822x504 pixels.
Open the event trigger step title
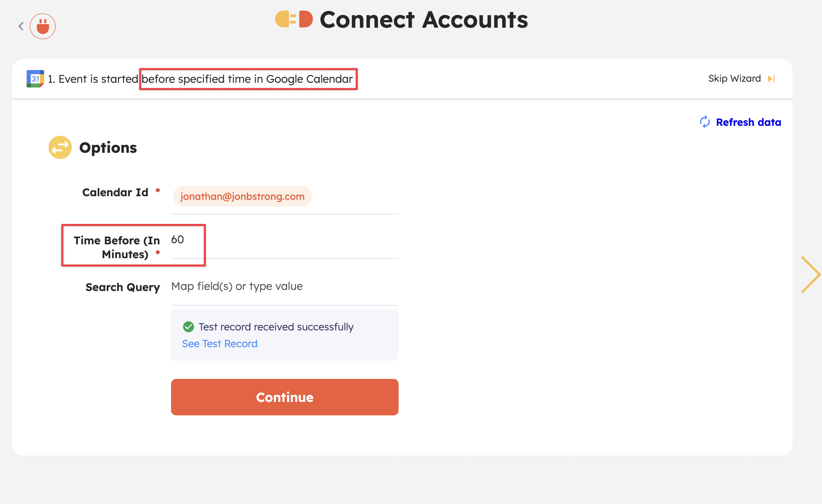click(201, 79)
